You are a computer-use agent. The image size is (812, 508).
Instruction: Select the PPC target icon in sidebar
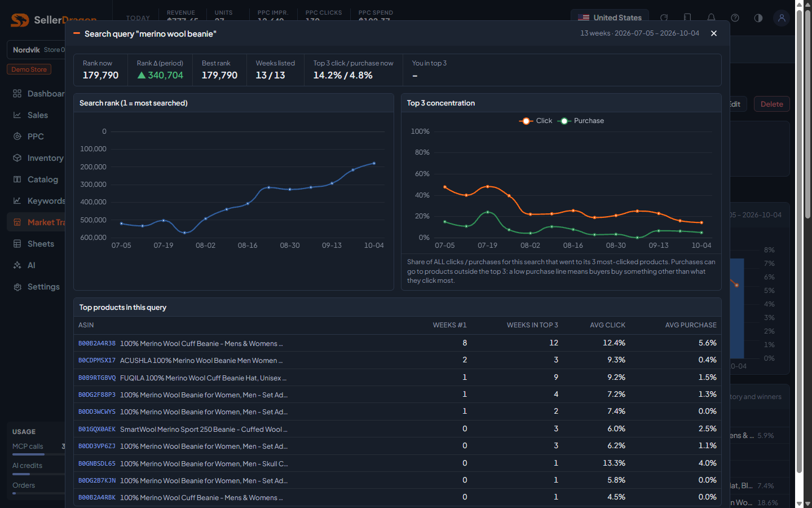(17, 137)
